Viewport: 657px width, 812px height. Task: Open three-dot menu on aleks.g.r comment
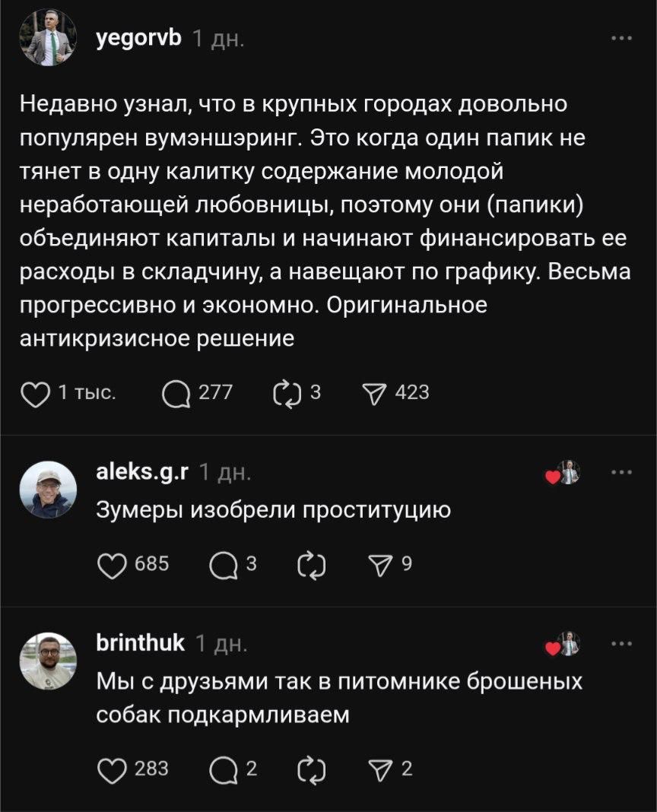coord(621,472)
